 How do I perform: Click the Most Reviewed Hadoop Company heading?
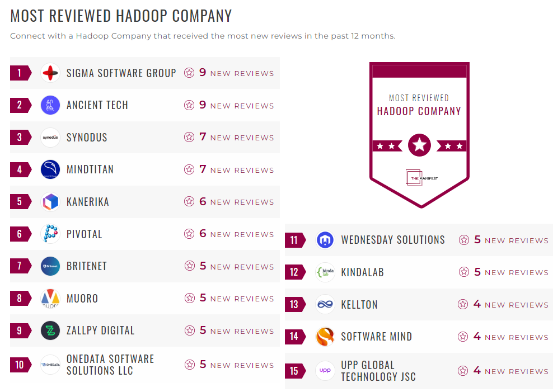click(121, 16)
